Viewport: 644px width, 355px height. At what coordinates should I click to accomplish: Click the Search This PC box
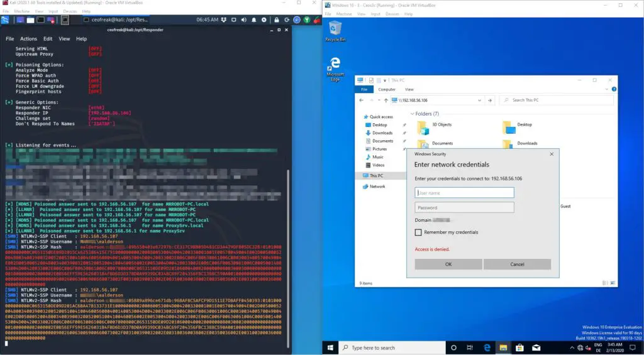[556, 100]
